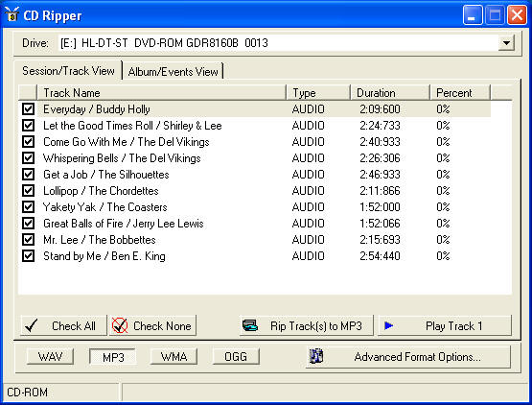
Task: Uncheck the Yakety Yak track
Action: 28,207
